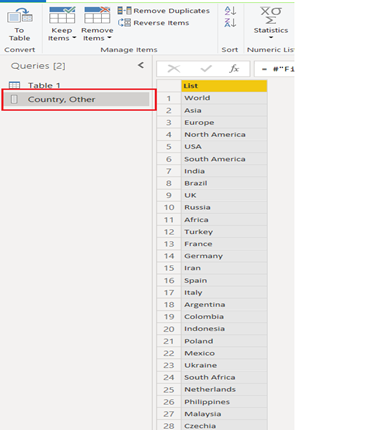Viewport: 366px width, 430px height.
Task: Click the To Table convert icon
Action: pos(20,24)
